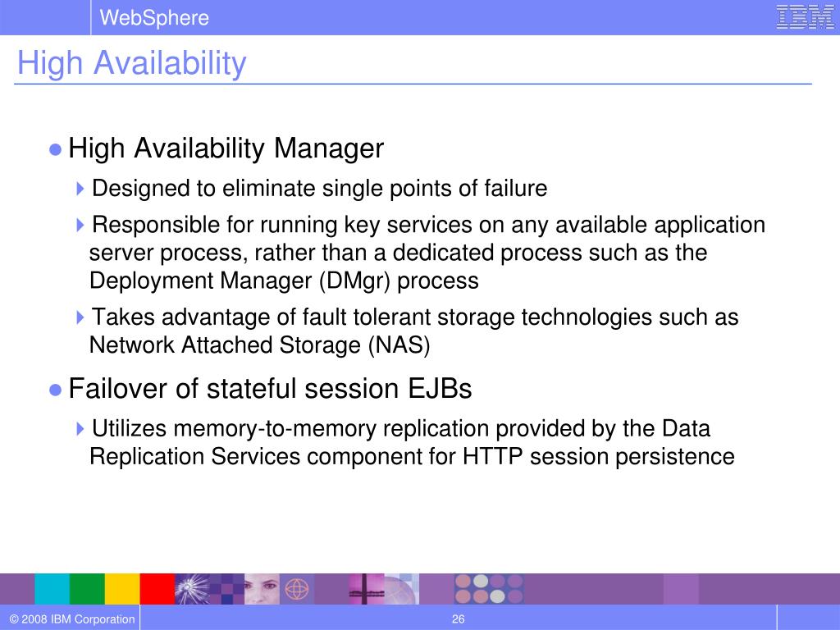The image size is (840, 630).
Task: Click the globe icon in footer strip
Action: click(297, 589)
